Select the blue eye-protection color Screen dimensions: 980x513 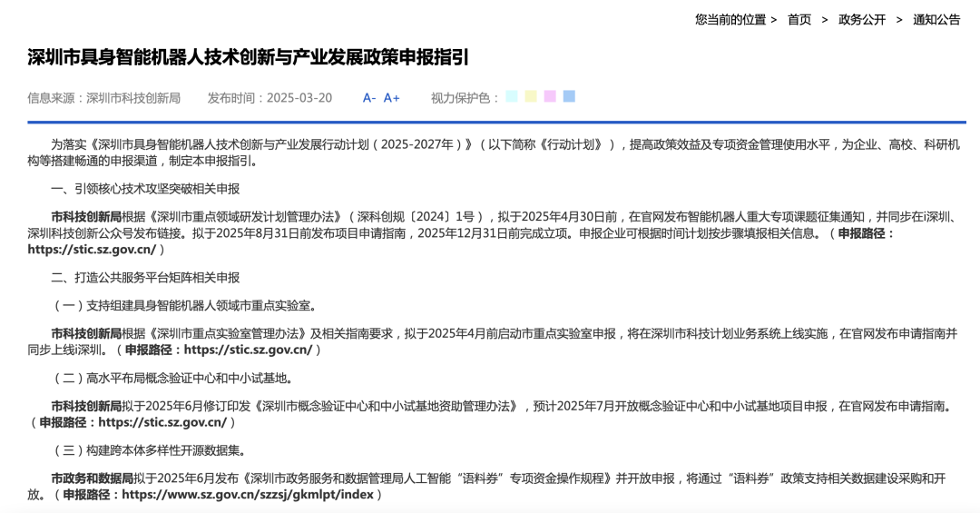569,96
